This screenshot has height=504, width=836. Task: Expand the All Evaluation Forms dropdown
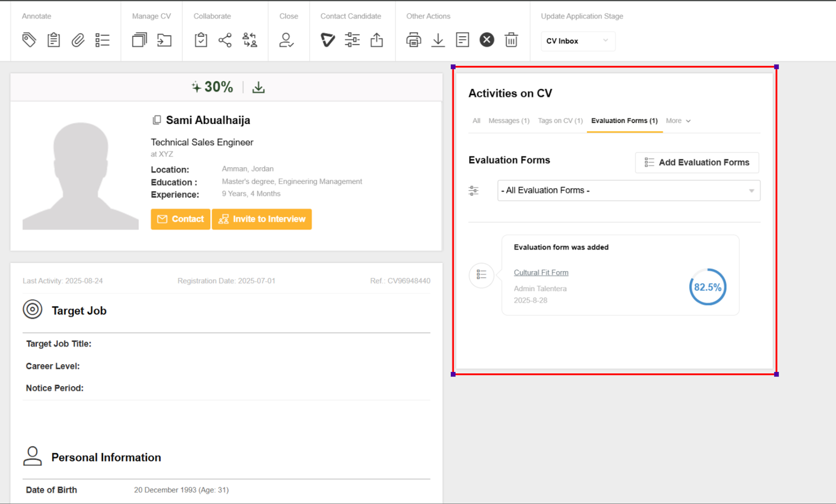click(x=629, y=191)
